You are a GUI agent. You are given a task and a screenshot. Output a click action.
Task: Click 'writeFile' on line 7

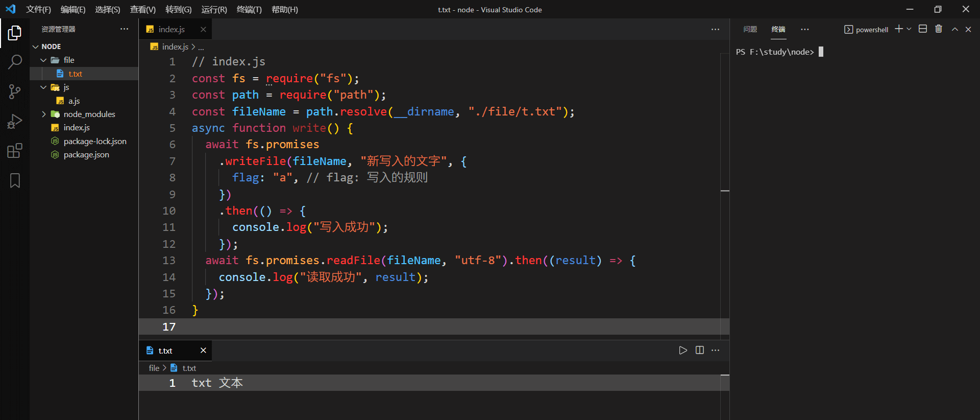(256, 161)
